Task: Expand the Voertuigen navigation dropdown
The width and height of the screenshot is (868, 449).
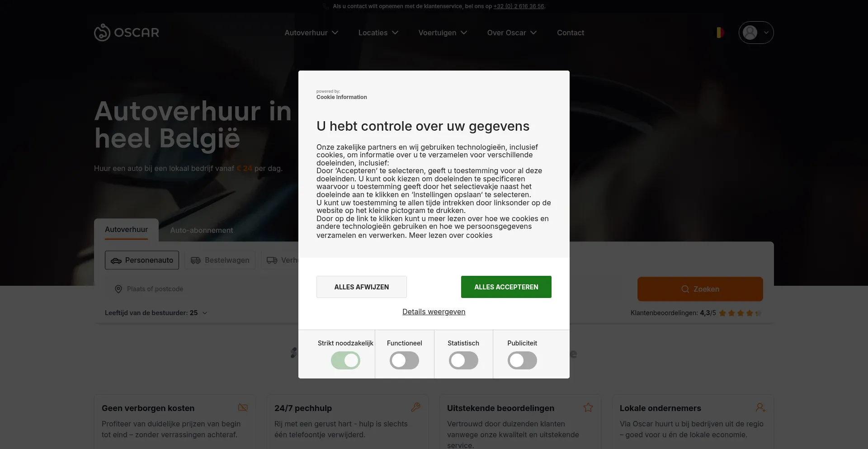Action: coord(443,33)
